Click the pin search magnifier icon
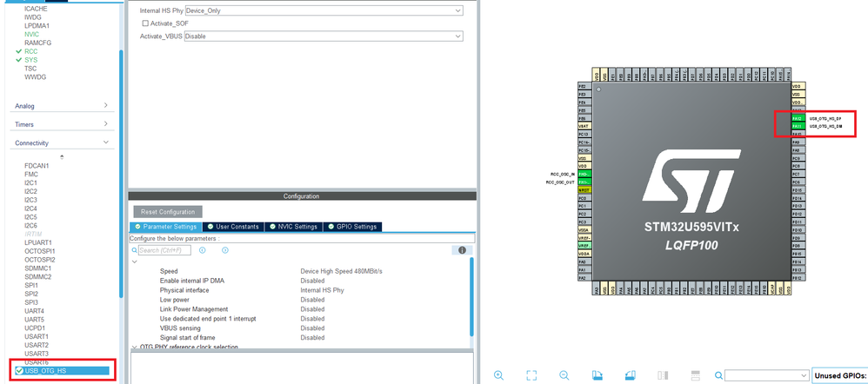 718,375
